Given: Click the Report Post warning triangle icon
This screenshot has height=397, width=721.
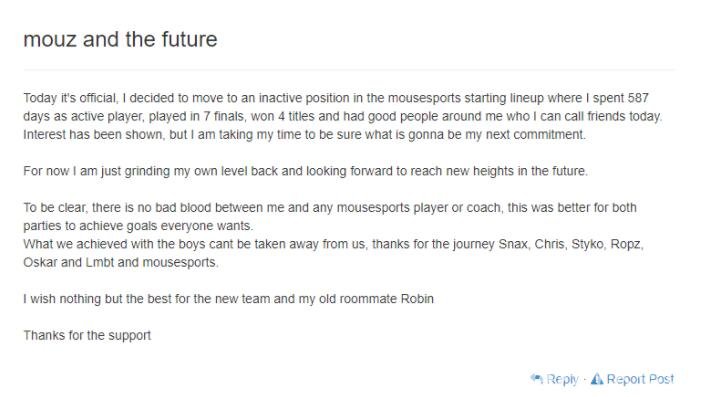Looking at the screenshot, I should (596, 379).
